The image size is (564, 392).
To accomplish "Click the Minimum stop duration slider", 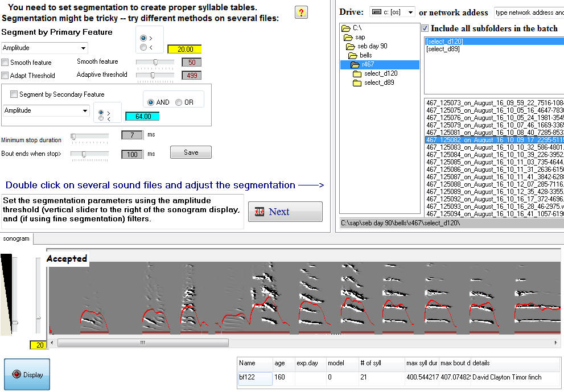I will tap(89, 136).
